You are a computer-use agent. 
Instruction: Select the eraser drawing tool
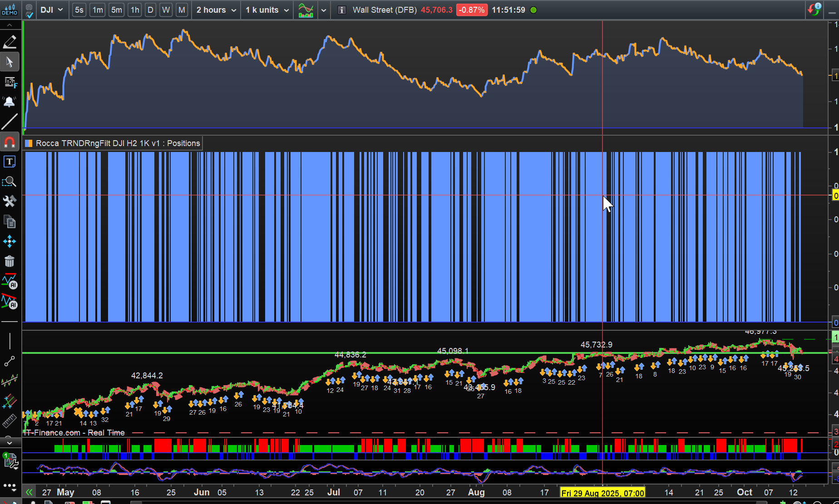point(10,42)
